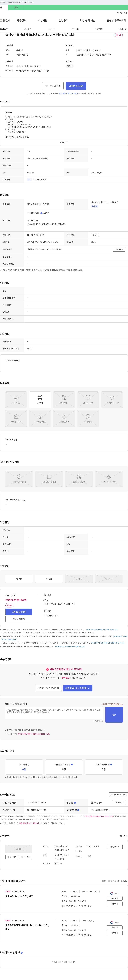Select the 주택자금 지원 welfare icon

tap(16, 419)
